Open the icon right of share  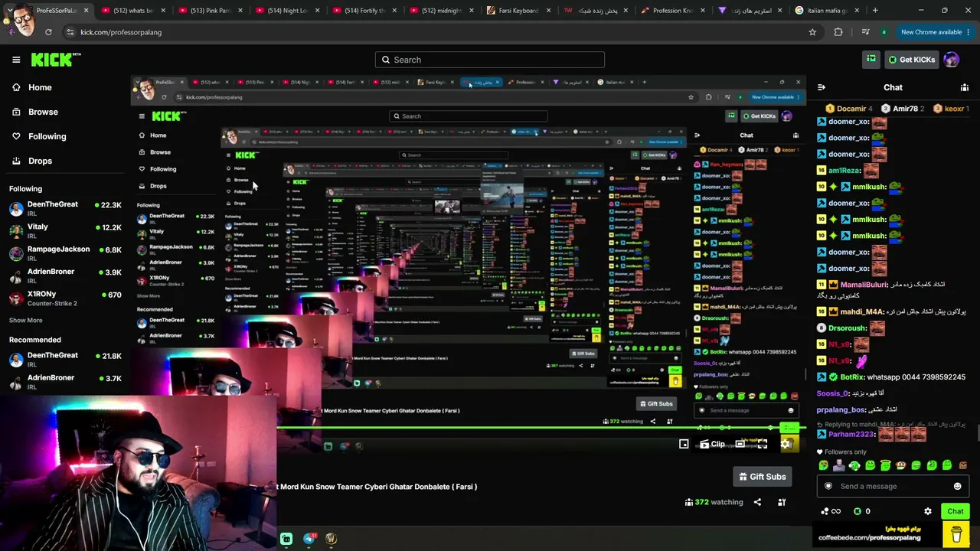tap(782, 502)
